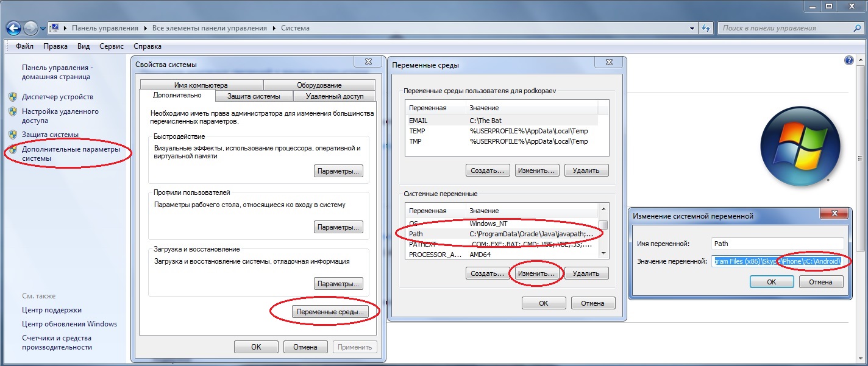Open the help question mark icon
Image resolution: width=868 pixels, height=366 pixels.
848,61
